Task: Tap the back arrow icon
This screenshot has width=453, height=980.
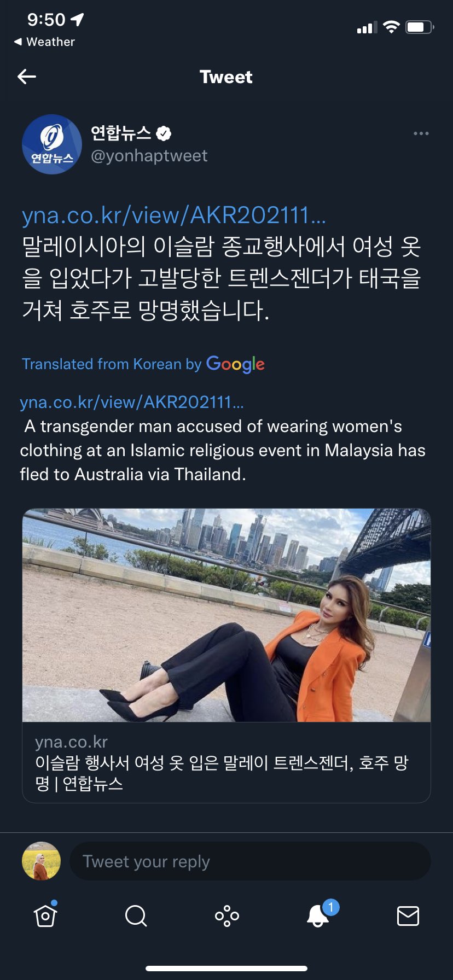Action: click(x=27, y=77)
